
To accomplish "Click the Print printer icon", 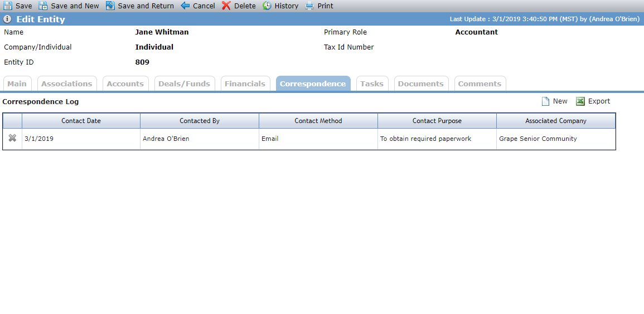I will (309, 6).
